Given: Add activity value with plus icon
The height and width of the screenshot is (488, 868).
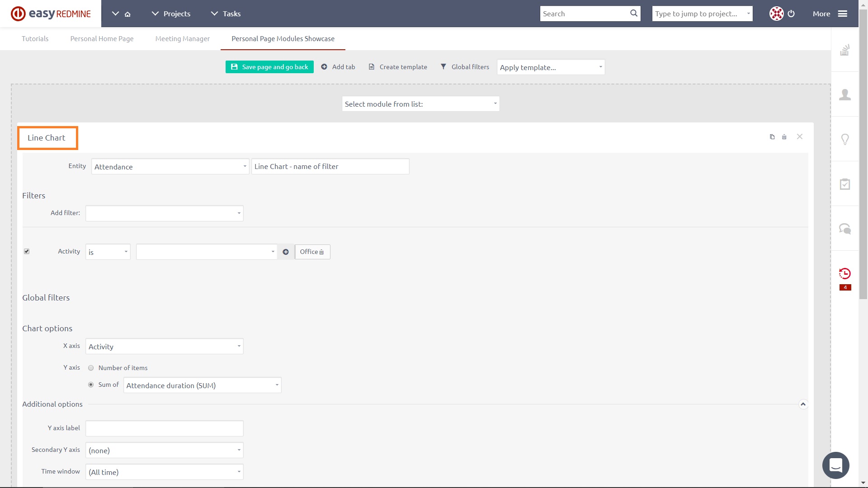Looking at the screenshot, I should tap(286, 252).
